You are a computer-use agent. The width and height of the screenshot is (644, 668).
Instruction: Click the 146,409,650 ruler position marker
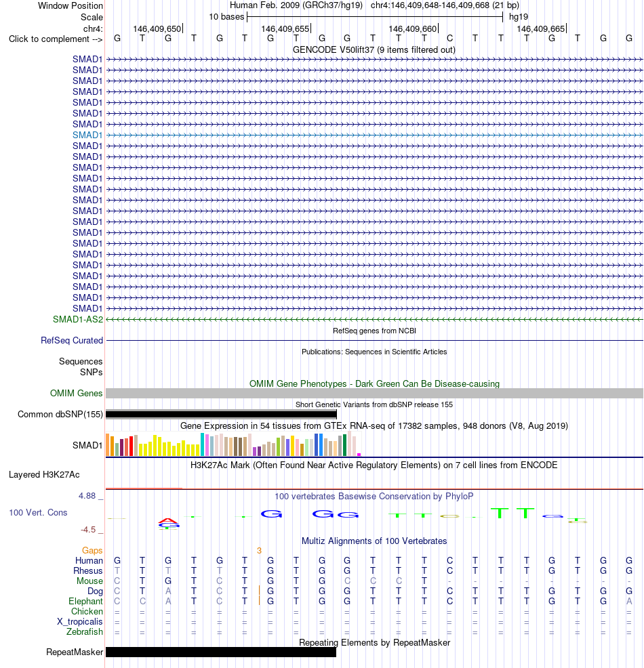(x=157, y=29)
